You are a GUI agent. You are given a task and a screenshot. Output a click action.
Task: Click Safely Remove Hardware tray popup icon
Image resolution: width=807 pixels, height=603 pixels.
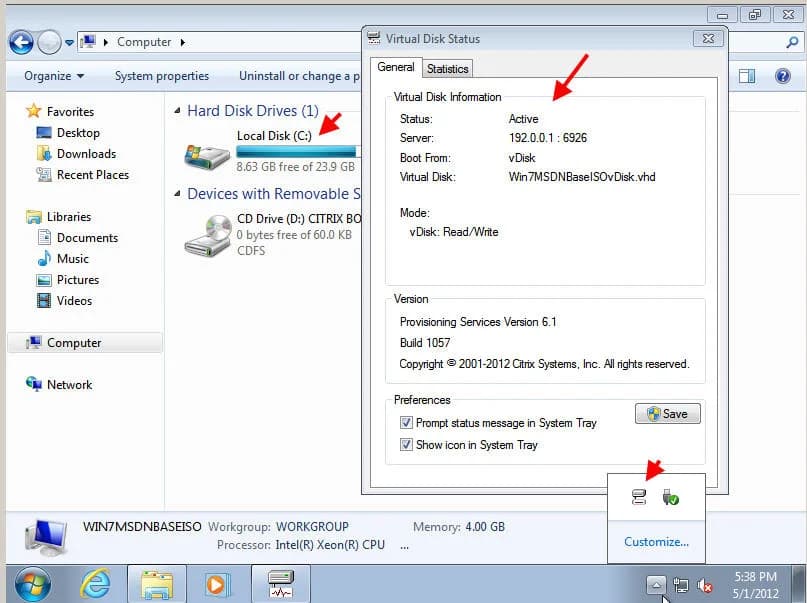tap(671, 497)
